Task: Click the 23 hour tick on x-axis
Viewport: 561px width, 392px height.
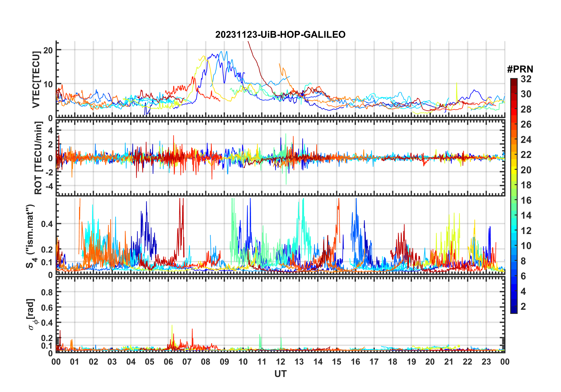Action: [486, 362]
